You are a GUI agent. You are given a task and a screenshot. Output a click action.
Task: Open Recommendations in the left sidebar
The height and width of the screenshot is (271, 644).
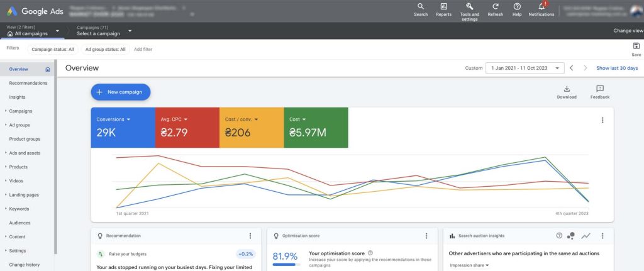tap(28, 83)
